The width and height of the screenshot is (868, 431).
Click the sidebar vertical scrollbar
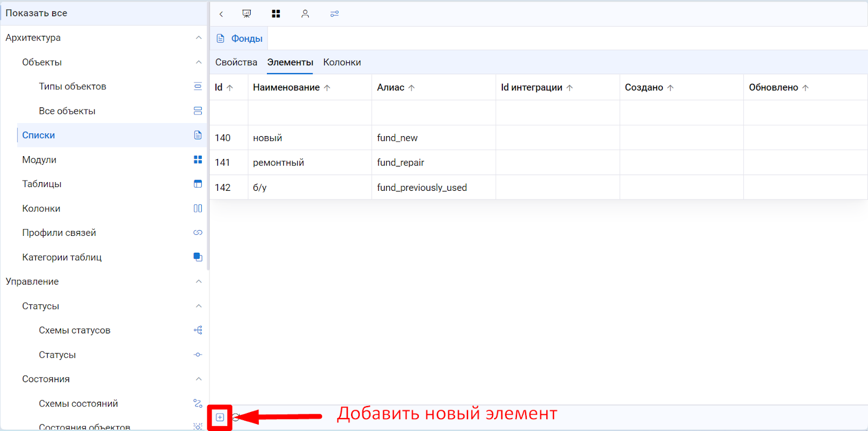(x=208, y=136)
